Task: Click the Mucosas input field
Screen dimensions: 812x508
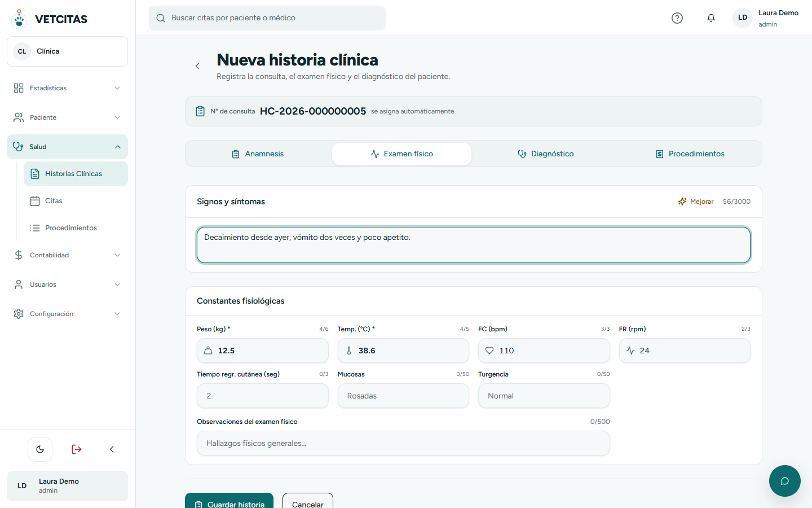Action: [x=403, y=396]
